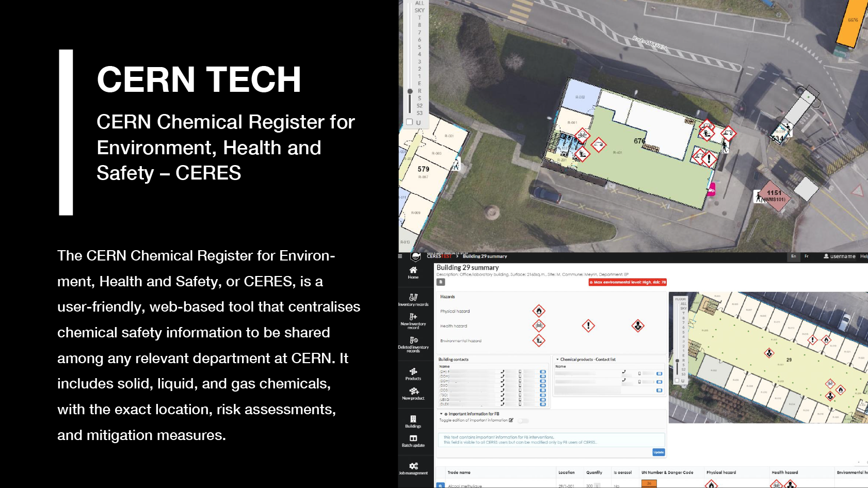Viewport: 868px width, 488px height.
Task: Open Deleted inventory records
Action: [413, 345]
